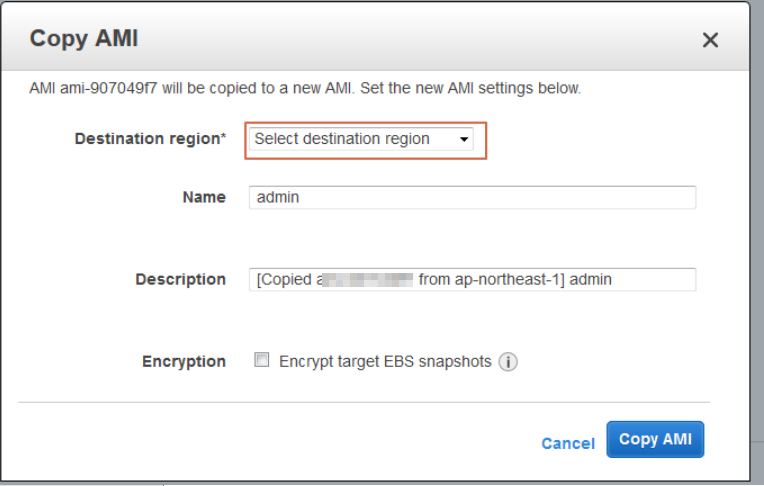Click the 'Copy AMI' dialog title
The image size is (764, 486).
(x=84, y=39)
